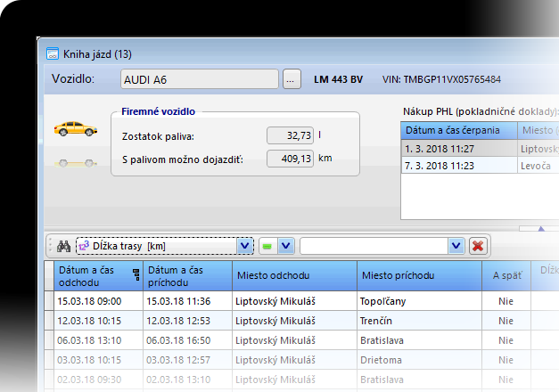Click the Kniha jázd window icon
559x392 pixels.
(x=53, y=54)
